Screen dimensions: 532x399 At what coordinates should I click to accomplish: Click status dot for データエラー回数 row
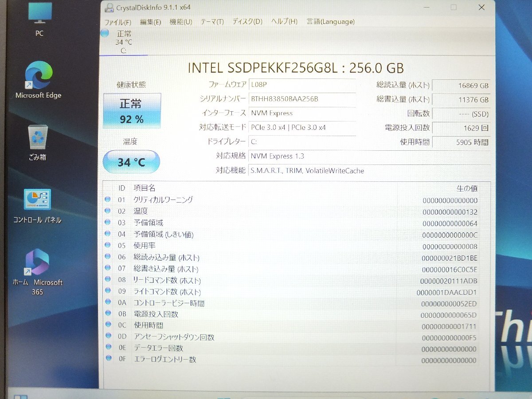tap(107, 348)
